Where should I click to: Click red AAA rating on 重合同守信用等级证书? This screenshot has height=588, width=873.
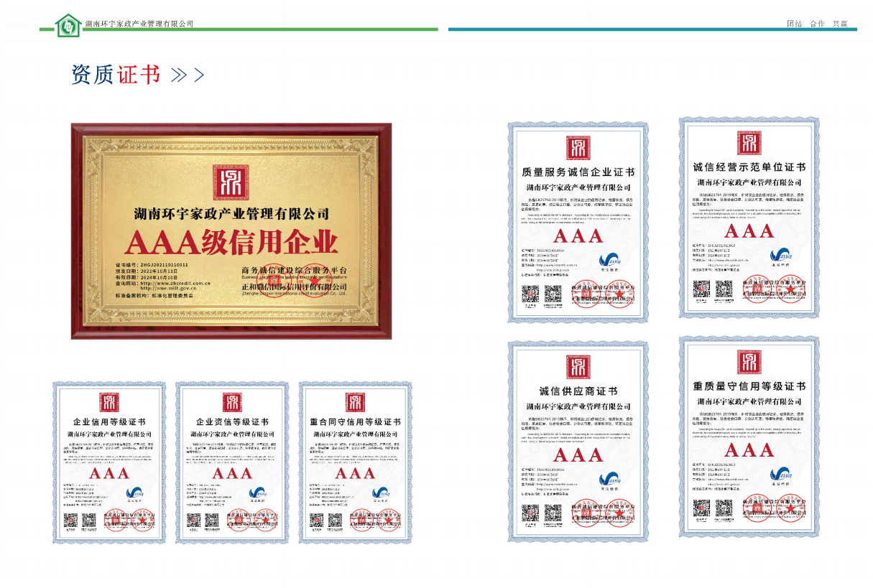[355, 473]
